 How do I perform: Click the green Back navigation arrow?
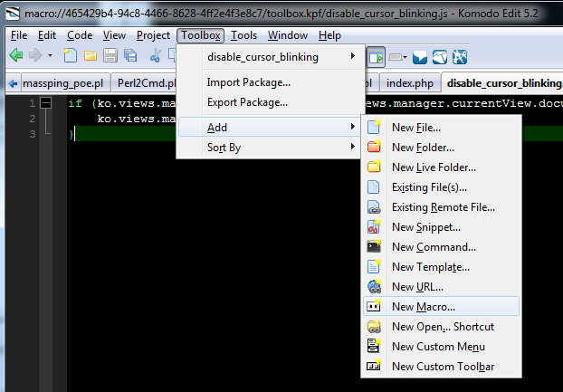coord(16,56)
